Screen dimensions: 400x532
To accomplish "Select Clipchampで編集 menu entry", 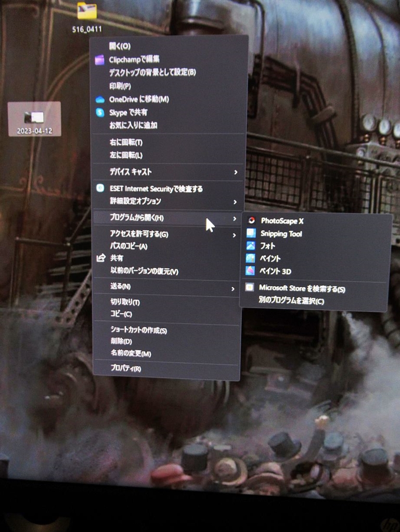I will 134,59.
